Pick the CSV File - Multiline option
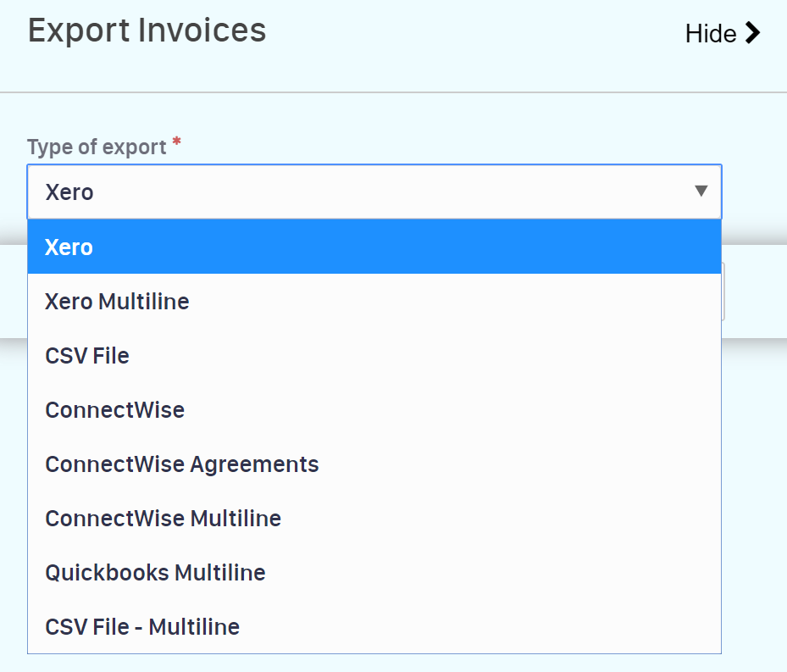Screen dimensions: 787x672 142,627
